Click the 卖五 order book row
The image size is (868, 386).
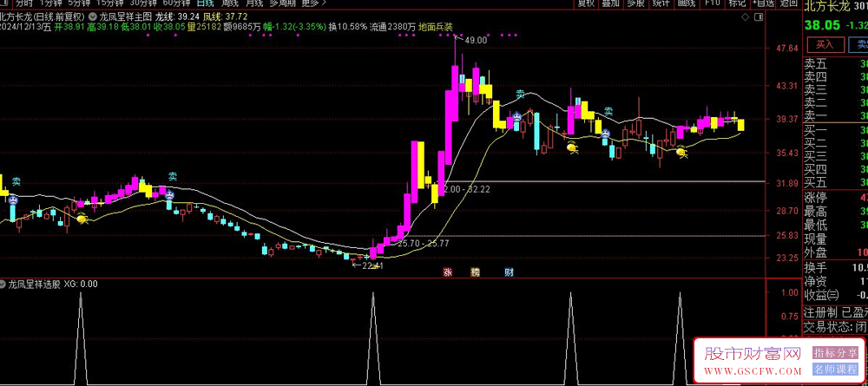pos(835,64)
